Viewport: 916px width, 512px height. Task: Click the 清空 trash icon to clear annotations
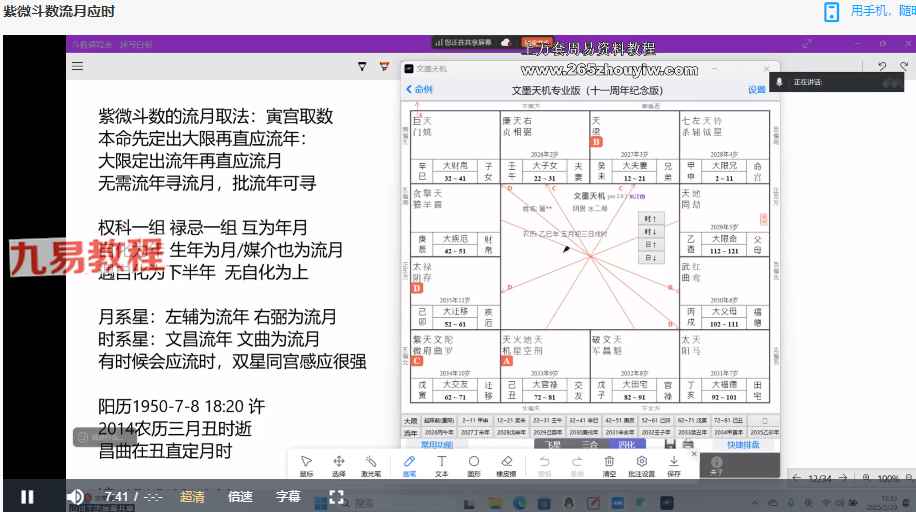(608, 465)
